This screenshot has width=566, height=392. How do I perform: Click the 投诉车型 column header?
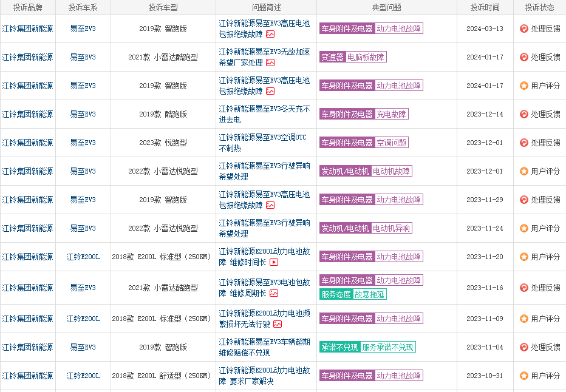163,7
